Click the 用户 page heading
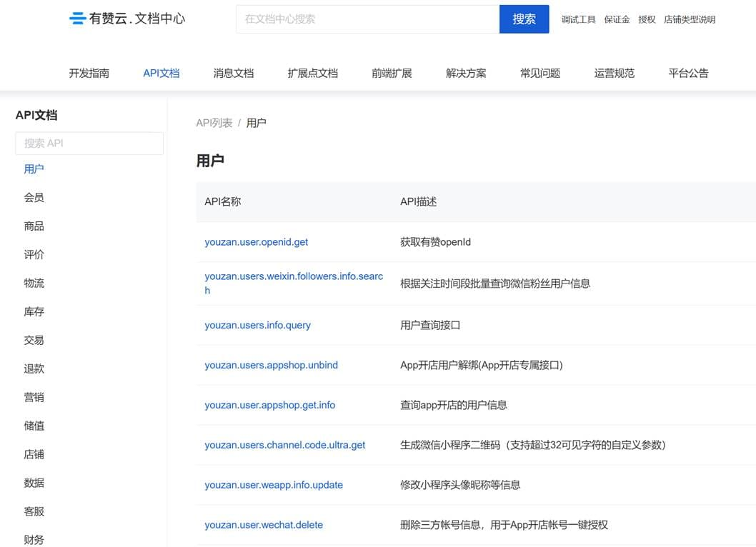Viewport: 756px width, 547px height. [210, 161]
